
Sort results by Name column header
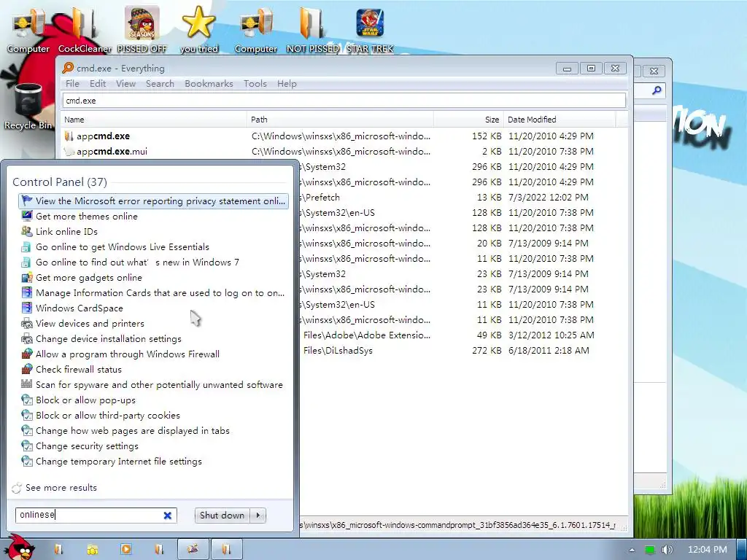tap(153, 120)
